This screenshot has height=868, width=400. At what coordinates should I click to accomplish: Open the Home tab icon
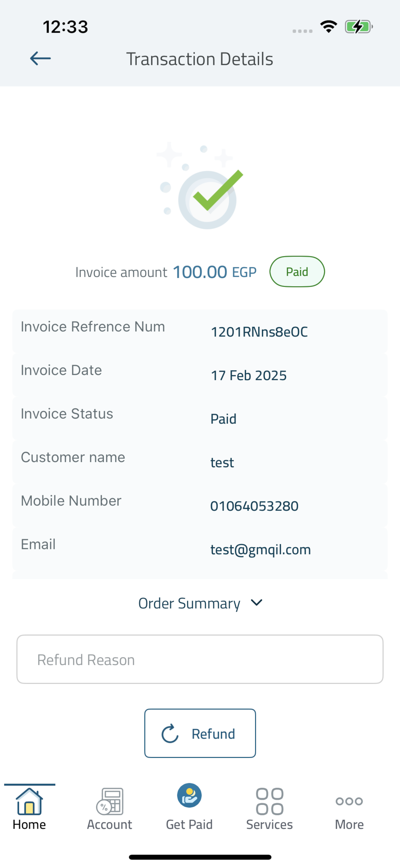pyautogui.click(x=29, y=801)
